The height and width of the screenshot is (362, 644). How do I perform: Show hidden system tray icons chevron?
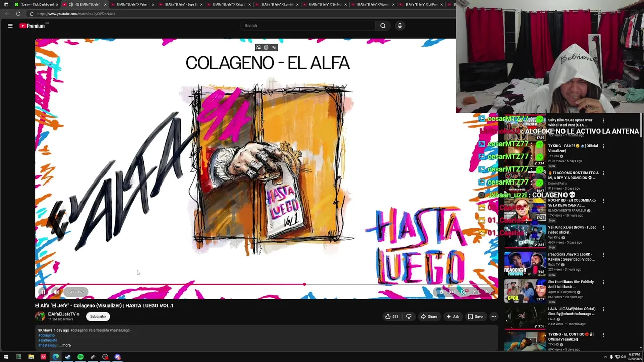(605, 357)
